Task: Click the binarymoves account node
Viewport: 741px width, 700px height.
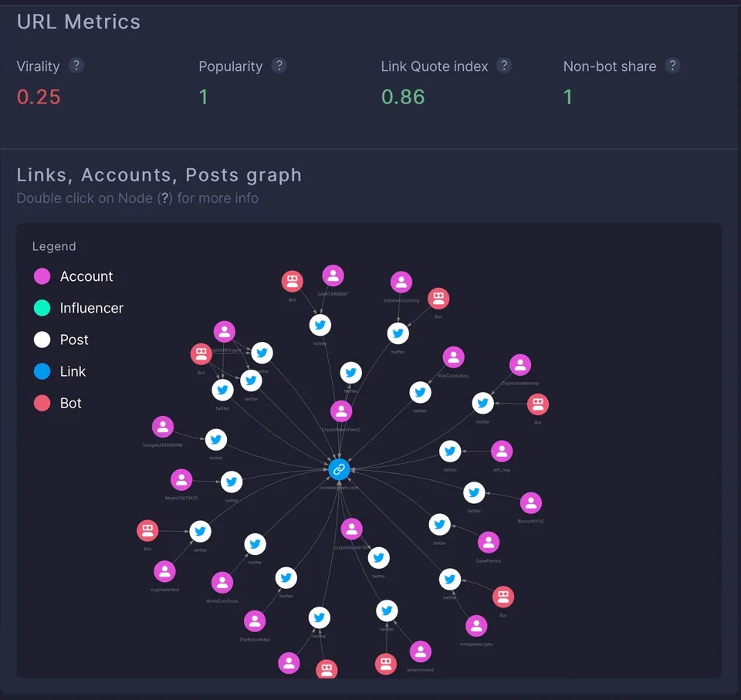Action: click(421, 652)
